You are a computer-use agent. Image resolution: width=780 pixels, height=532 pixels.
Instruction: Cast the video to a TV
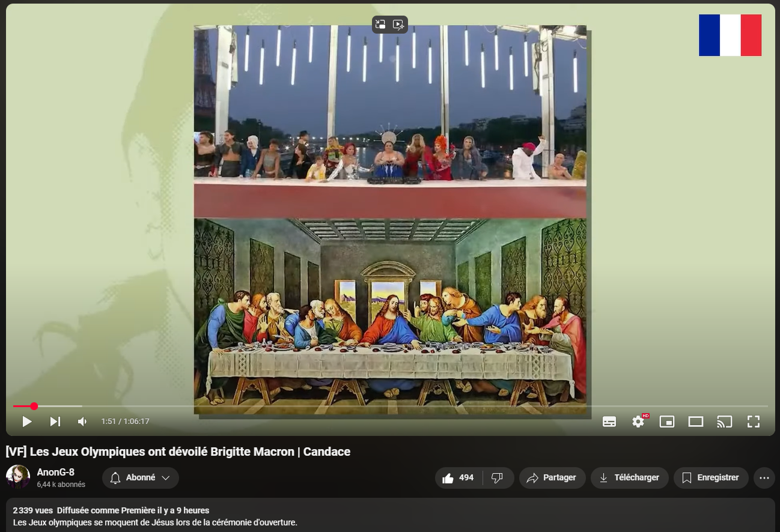coord(725,422)
